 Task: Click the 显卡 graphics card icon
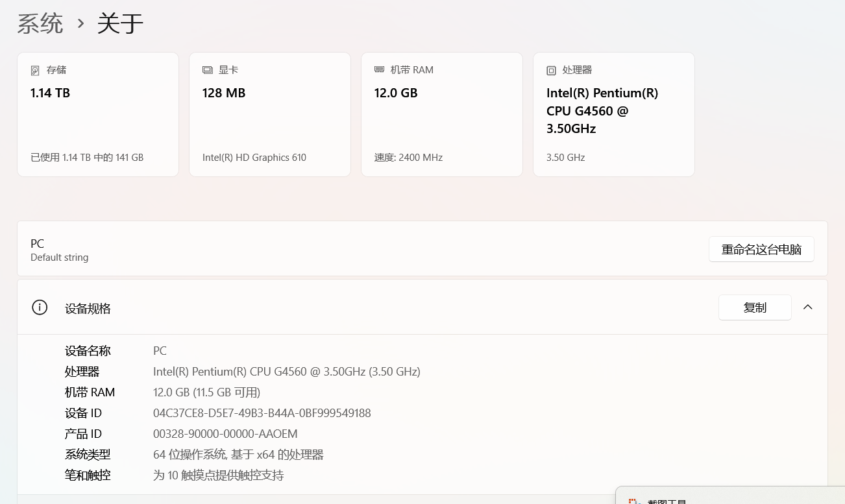click(x=208, y=70)
